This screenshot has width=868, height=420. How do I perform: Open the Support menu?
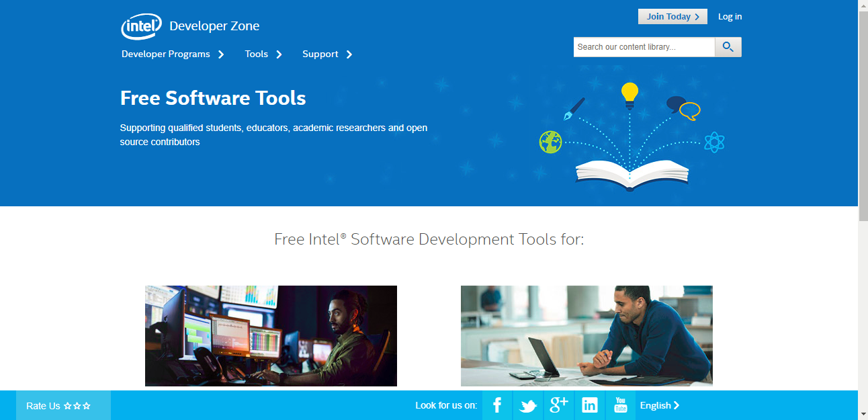click(x=321, y=54)
